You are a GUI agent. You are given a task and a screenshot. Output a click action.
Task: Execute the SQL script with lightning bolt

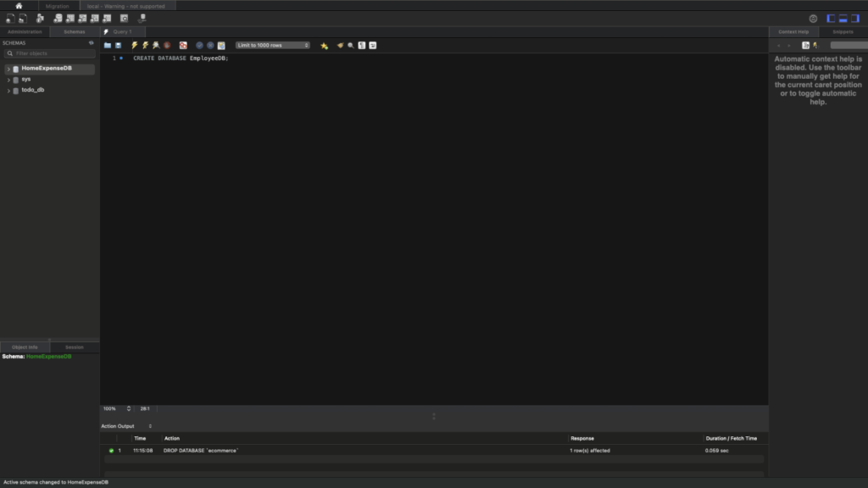[x=134, y=45]
